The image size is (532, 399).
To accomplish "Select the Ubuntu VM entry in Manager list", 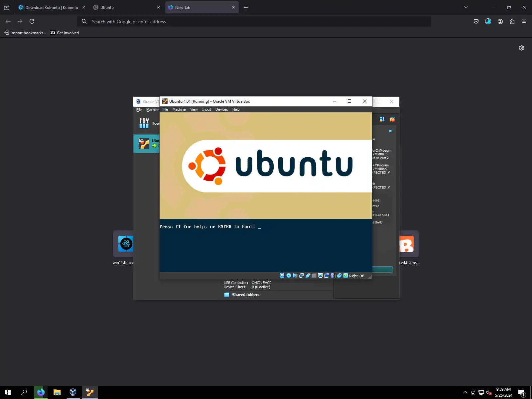I will 147,143.
